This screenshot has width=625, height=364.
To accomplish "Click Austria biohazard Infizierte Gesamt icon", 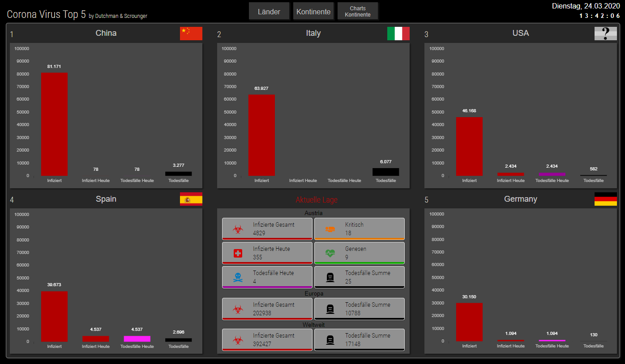I will tap(238, 229).
